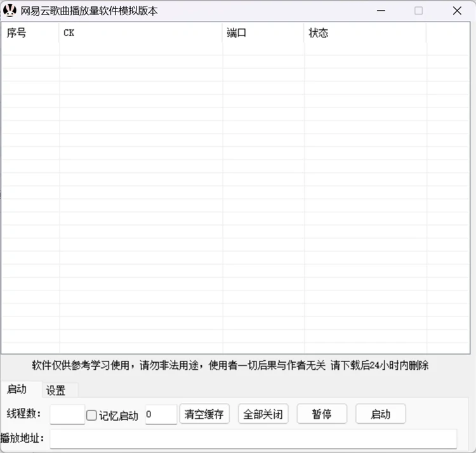
Task: Close the 网易云歌曲播放量软件 window
Action: (x=457, y=11)
